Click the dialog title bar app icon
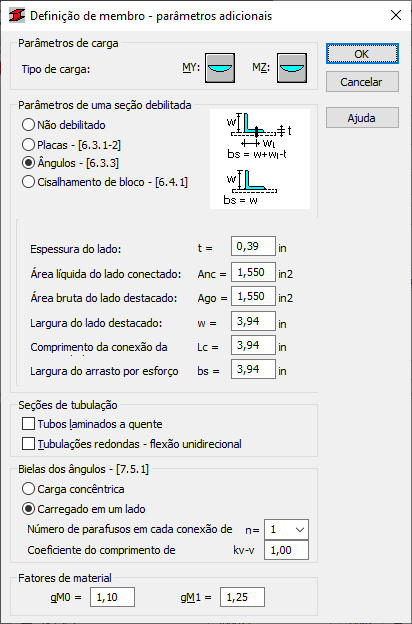Image resolution: width=412 pixels, height=624 pixels. click(17, 16)
